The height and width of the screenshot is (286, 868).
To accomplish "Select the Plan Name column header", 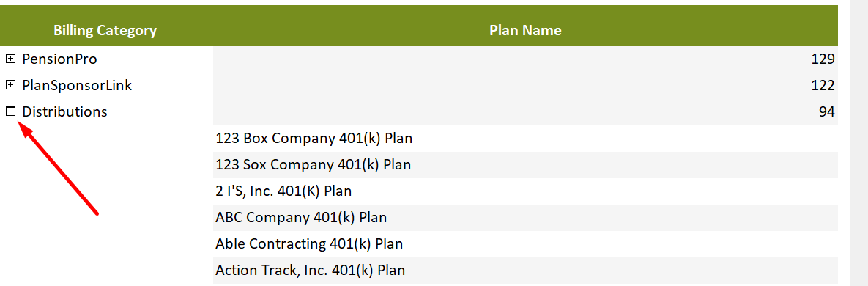I will 525,31.
